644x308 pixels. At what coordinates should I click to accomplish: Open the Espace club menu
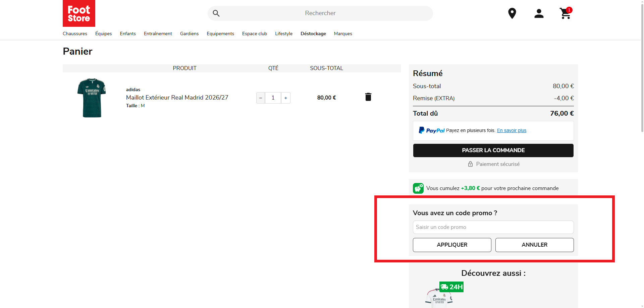coord(255,34)
